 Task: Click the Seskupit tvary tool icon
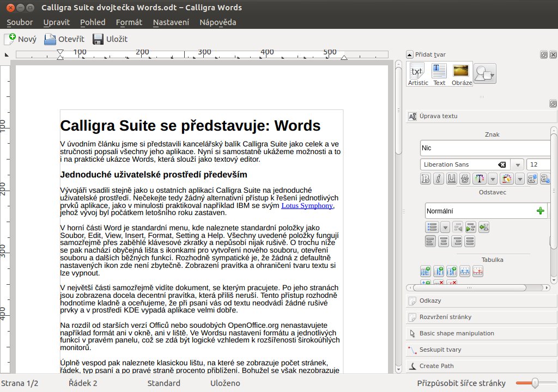(x=412, y=350)
